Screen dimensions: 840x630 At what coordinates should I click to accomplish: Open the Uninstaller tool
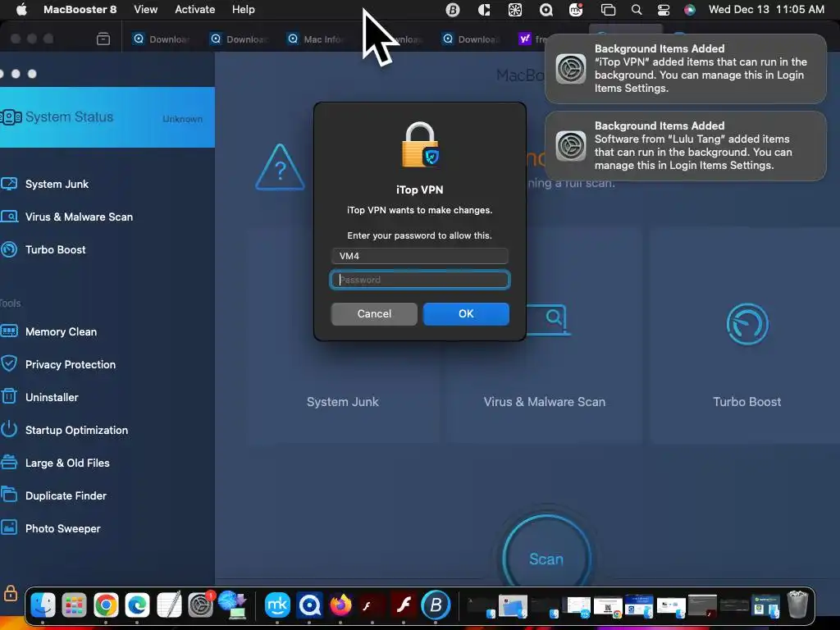[40, 397]
